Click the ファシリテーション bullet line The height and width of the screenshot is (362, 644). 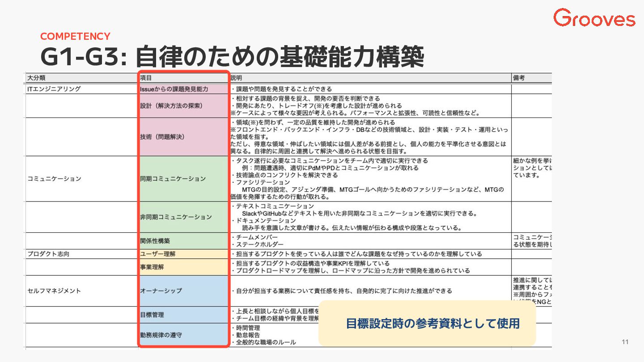(261, 182)
